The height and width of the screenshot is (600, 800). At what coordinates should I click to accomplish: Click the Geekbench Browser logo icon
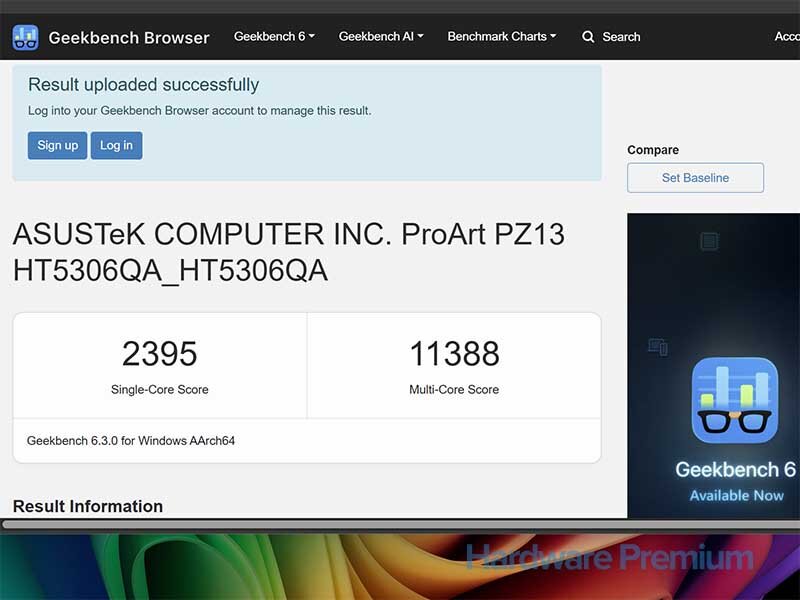pos(25,37)
